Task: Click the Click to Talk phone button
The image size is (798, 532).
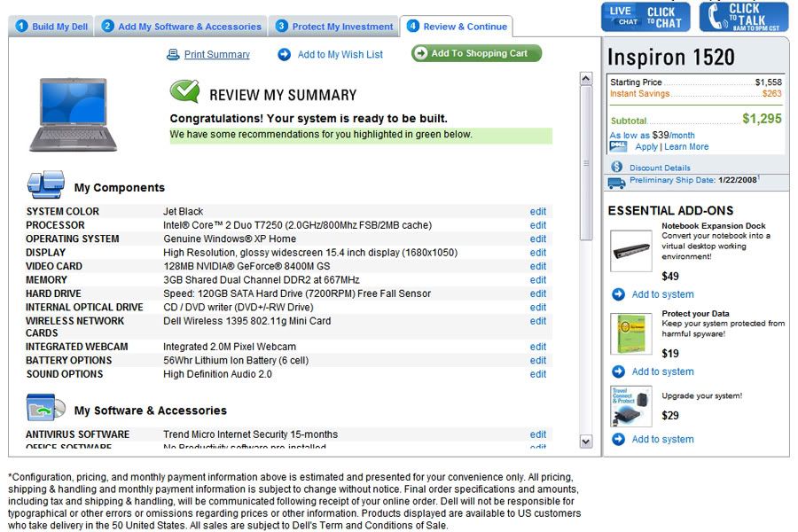Action: click(x=744, y=17)
